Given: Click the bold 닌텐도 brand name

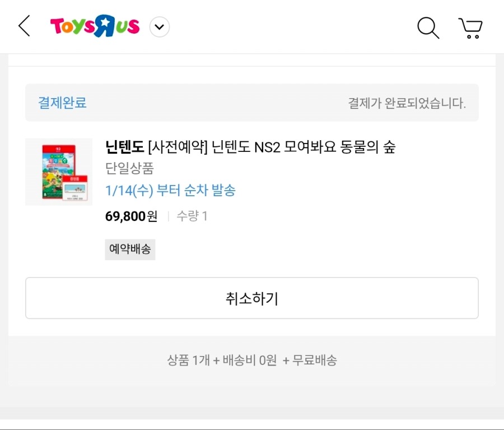Looking at the screenshot, I should 124,147.
